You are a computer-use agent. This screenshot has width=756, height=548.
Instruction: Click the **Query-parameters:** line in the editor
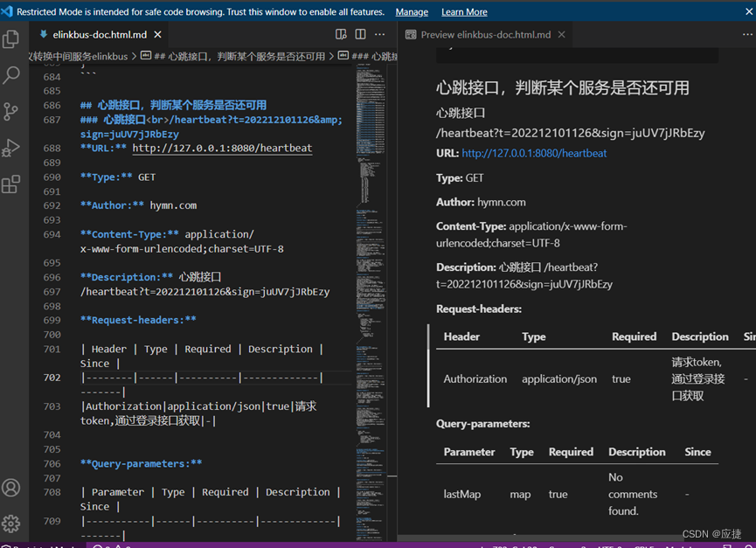(142, 463)
